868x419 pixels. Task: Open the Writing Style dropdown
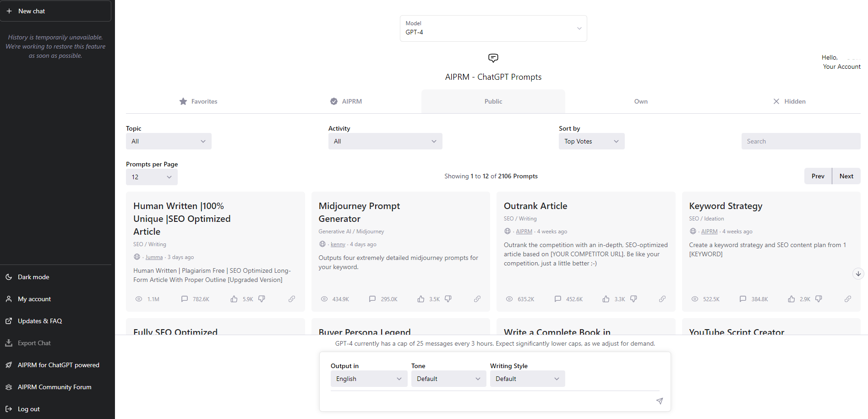527,379
